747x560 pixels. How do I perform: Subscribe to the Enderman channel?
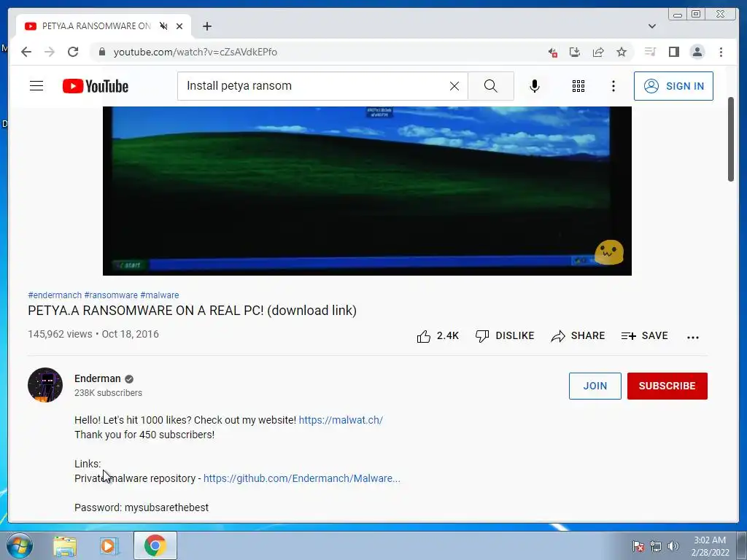click(667, 386)
